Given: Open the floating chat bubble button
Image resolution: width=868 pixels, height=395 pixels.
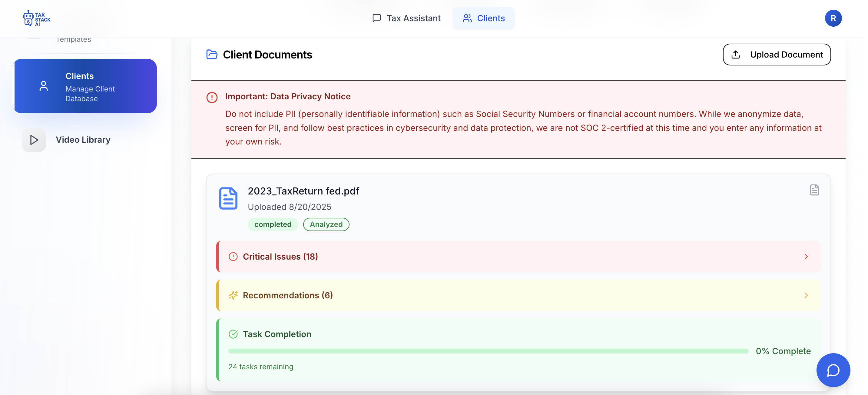Looking at the screenshot, I should [x=833, y=370].
